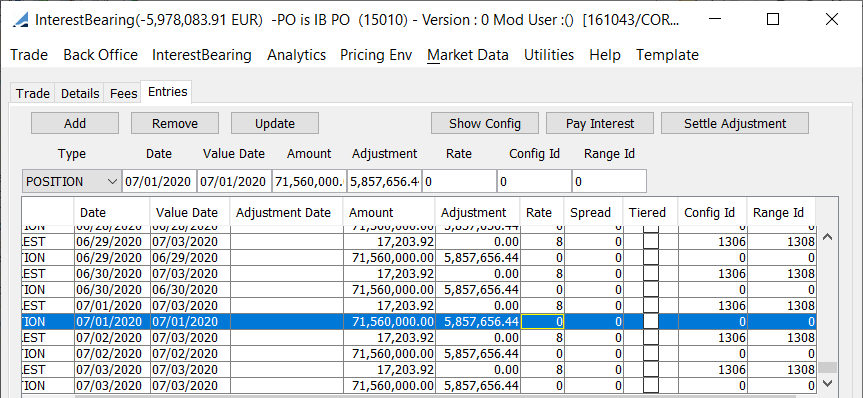Click the Show Config button
Viewport: 863px width, 398px height.
485,123
